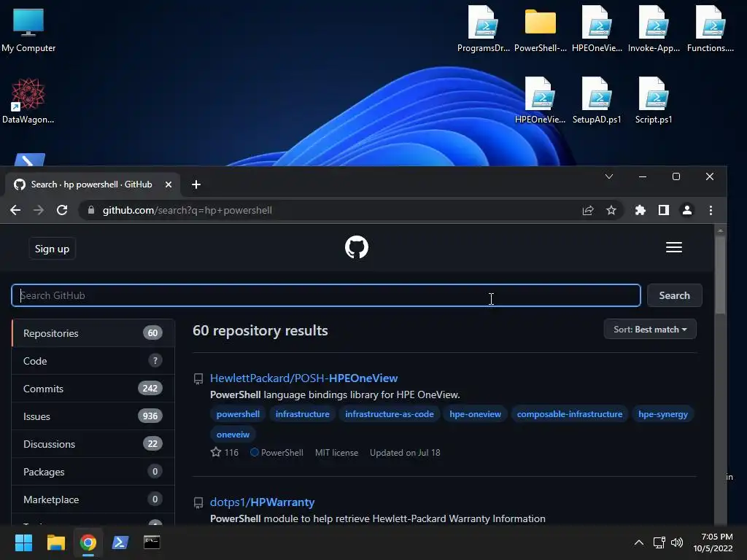This screenshot has height=560, width=747.
Task: Click the page vertical scrollbar thumb
Action: (x=720, y=274)
